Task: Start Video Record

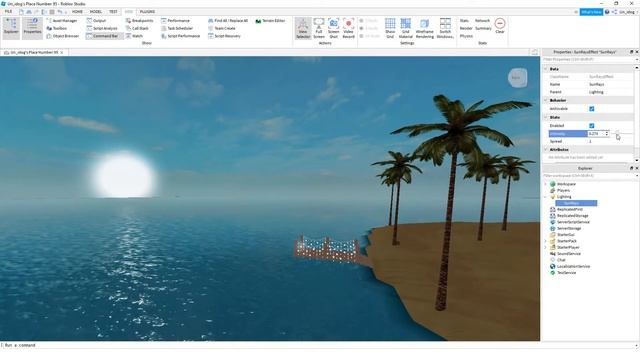Action: pos(348,28)
